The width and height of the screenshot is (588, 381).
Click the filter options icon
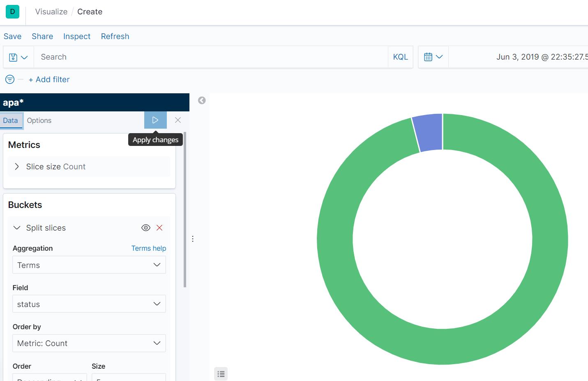coord(10,79)
